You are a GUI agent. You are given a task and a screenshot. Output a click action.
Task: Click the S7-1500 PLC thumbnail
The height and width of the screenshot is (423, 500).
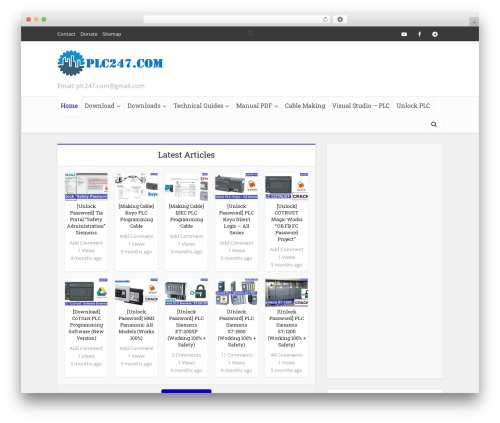pyautogui.click(x=236, y=292)
